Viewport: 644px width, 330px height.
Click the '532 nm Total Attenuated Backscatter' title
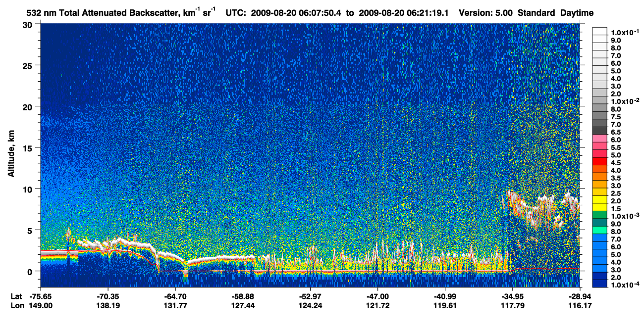[x=121, y=12]
